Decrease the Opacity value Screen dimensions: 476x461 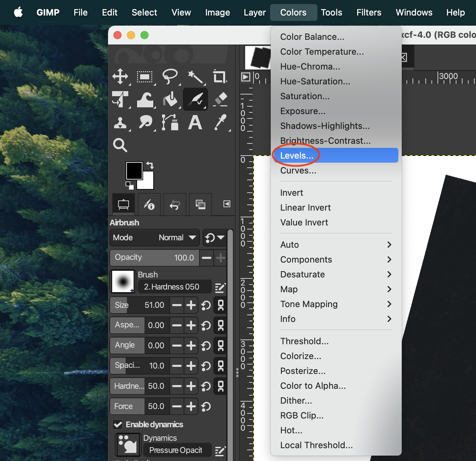click(x=207, y=258)
